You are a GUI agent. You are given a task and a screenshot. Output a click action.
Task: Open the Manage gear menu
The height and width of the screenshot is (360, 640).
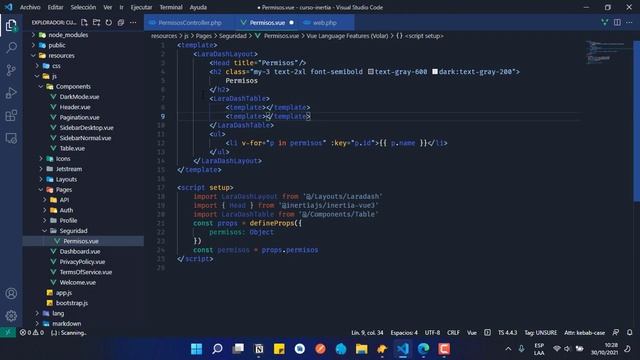(11, 316)
